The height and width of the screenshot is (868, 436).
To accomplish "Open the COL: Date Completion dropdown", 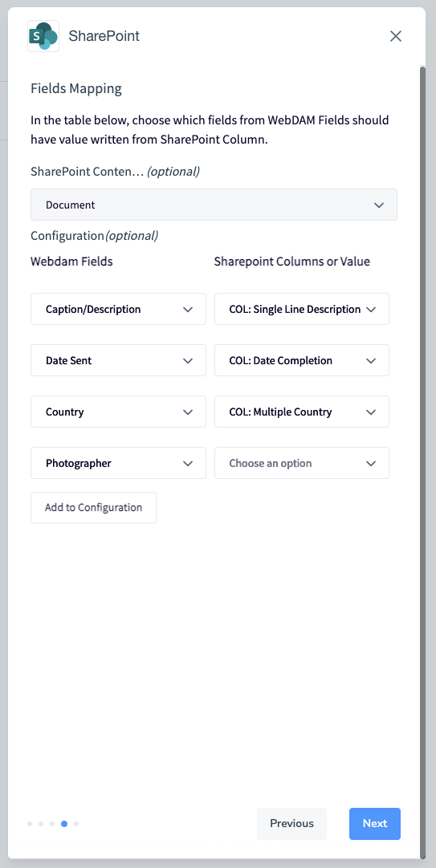I will pyautogui.click(x=302, y=360).
